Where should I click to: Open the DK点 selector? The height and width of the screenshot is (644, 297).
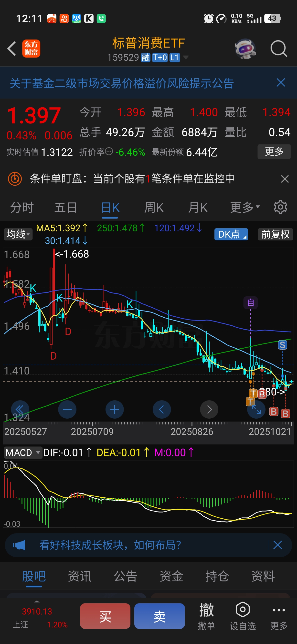(x=231, y=234)
